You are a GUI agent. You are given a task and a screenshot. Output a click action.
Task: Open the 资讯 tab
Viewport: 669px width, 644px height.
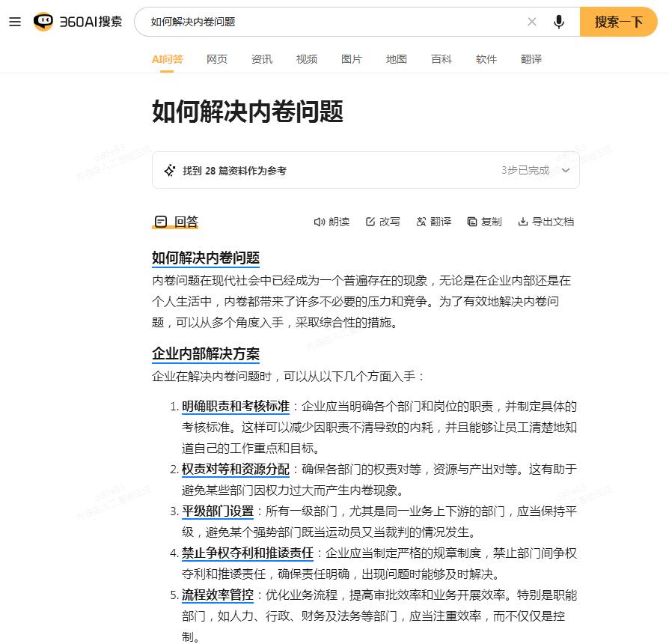coord(262,59)
